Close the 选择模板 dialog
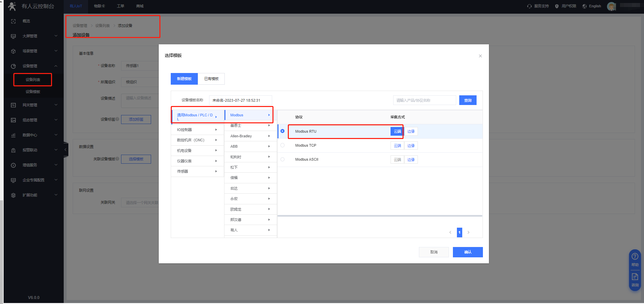This screenshot has height=304, width=644. pos(480,56)
